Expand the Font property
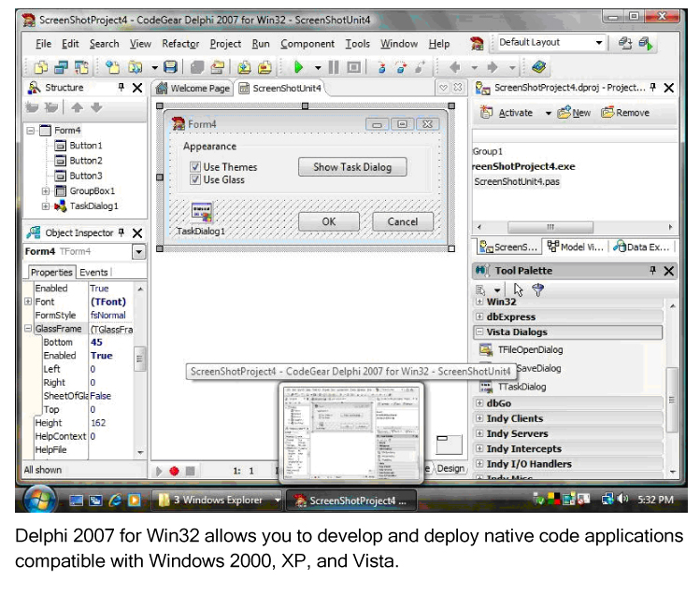Screen dimensions: 700x593 [28, 302]
